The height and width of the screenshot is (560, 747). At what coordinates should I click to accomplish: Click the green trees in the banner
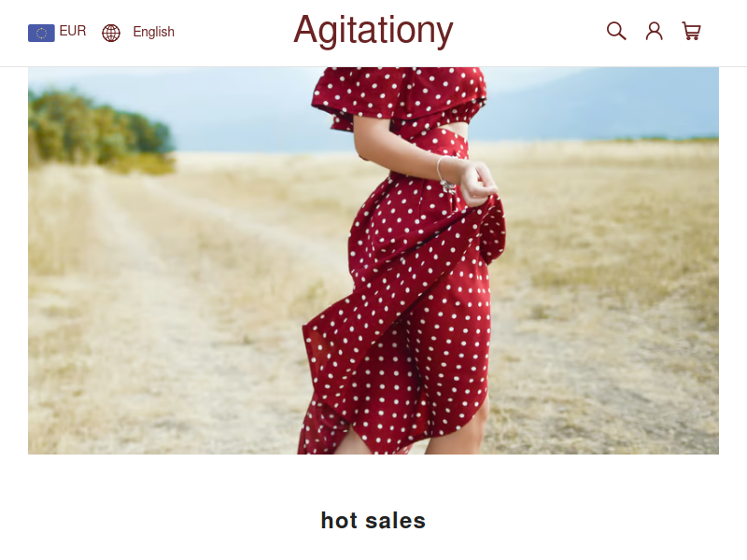[x=98, y=128]
